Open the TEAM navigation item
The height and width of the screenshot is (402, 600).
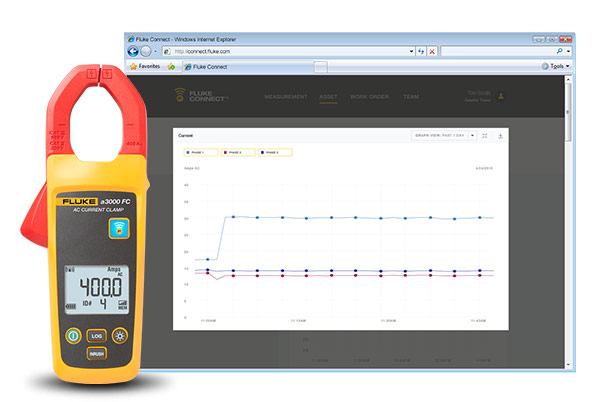[411, 97]
